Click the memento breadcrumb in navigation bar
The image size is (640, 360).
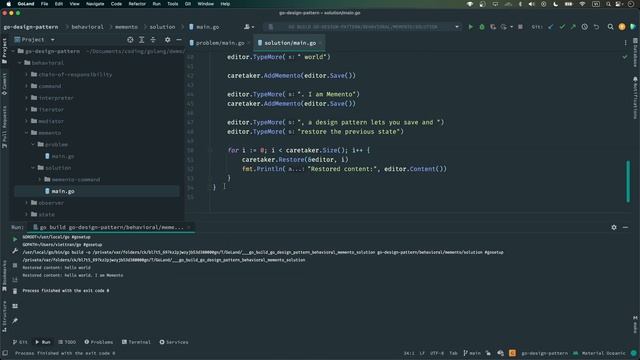(126, 27)
